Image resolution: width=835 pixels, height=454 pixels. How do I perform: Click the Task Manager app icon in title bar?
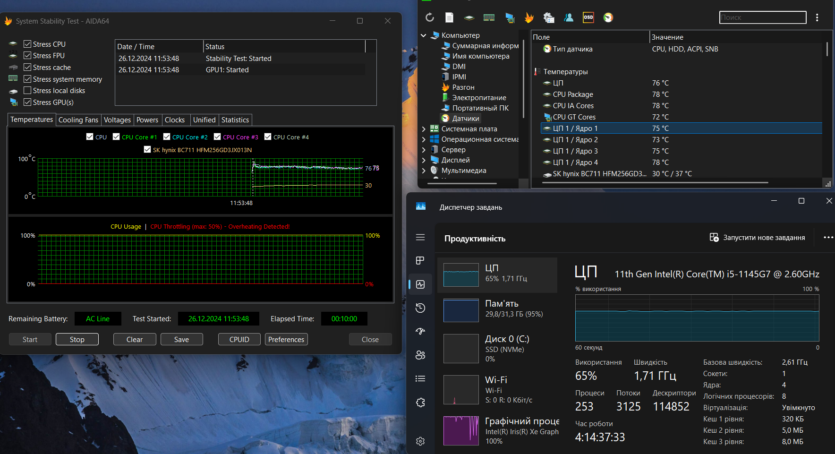tap(421, 207)
